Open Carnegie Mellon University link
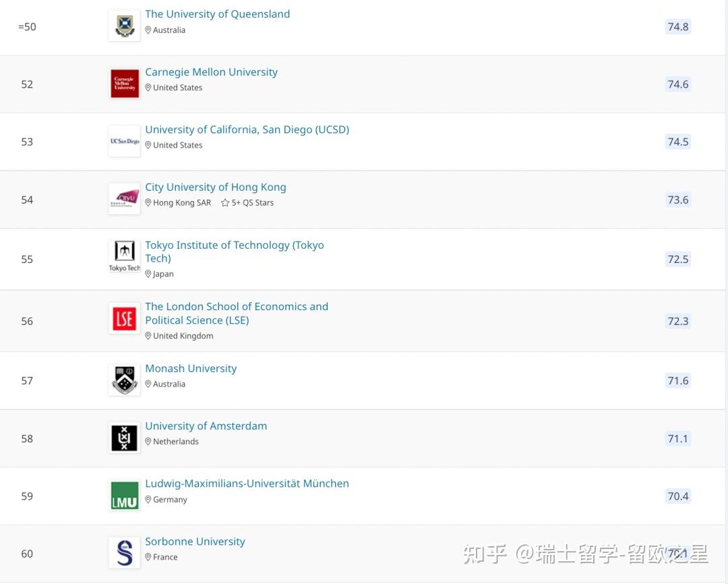 point(211,72)
